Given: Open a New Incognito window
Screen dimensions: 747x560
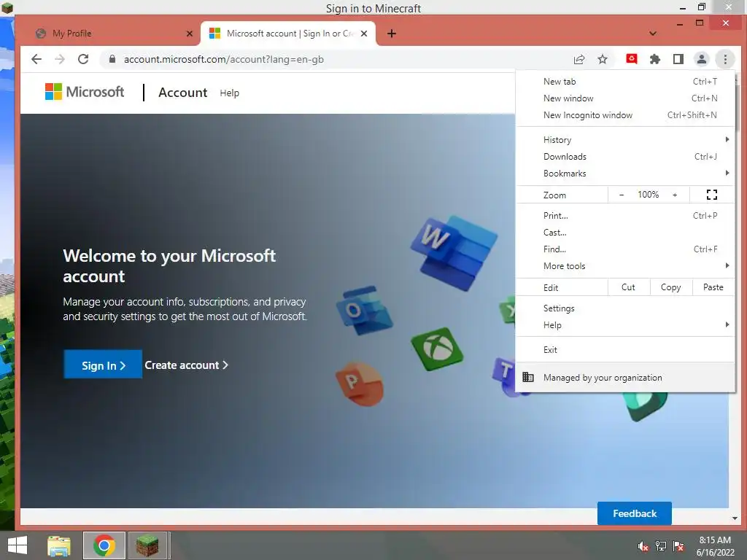Looking at the screenshot, I should pos(625,114).
